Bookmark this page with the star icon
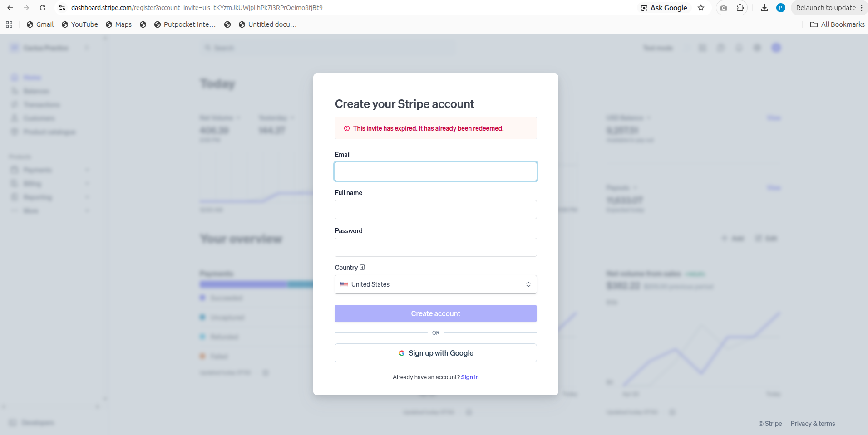868x435 pixels. pyautogui.click(x=701, y=8)
